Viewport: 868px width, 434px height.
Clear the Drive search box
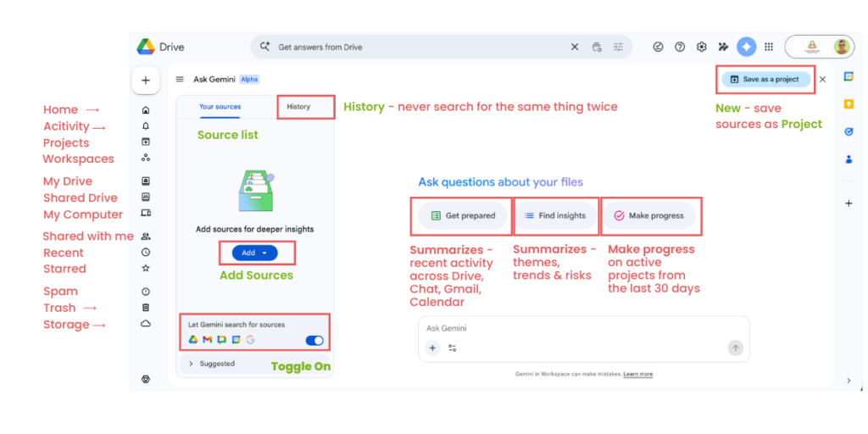click(x=575, y=47)
